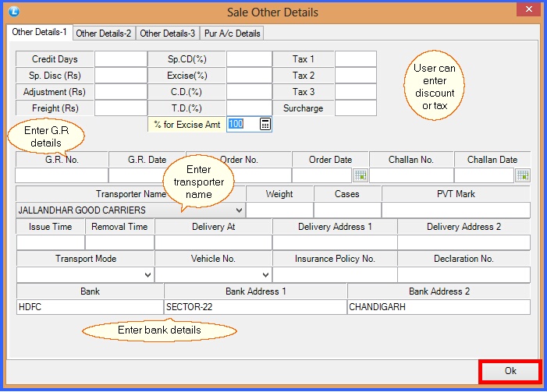The width and height of the screenshot is (547, 392).
Task: Click the app icon in the title bar
Action: pos(13,12)
